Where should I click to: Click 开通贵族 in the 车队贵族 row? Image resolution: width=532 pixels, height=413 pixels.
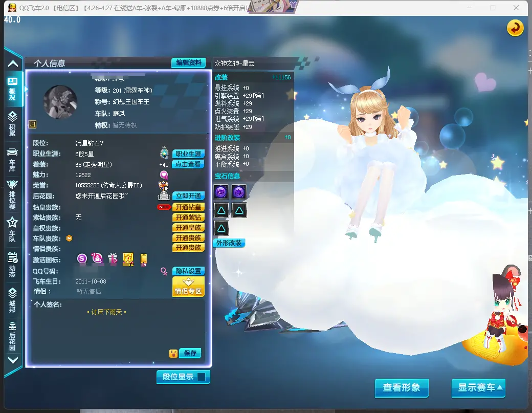(188, 237)
